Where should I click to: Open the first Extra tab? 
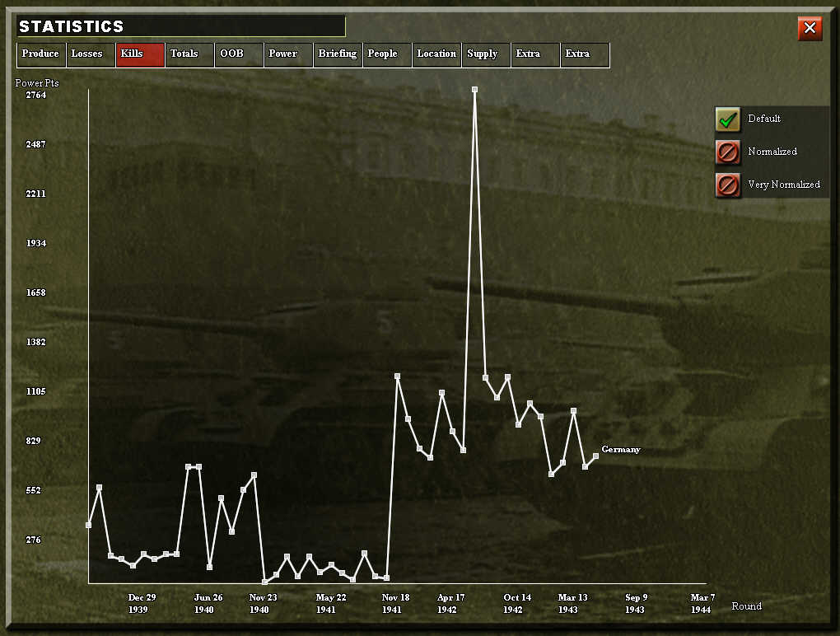[x=535, y=54]
